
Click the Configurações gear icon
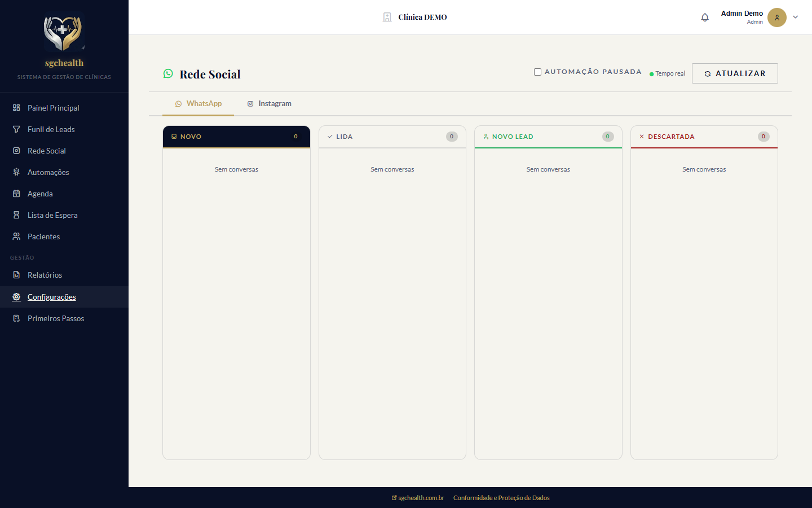[16, 297]
